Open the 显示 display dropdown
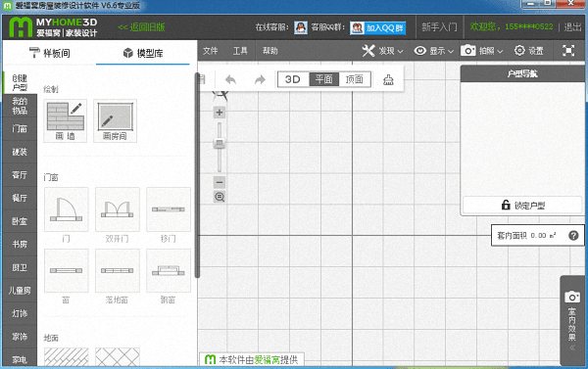The height and width of the screenshot is (369, 588). (434, 51)
